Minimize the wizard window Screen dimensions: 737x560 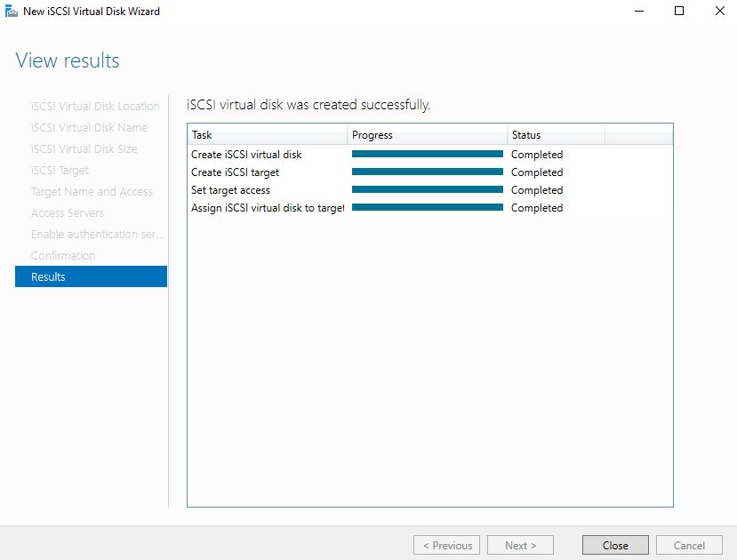tap(639, 11)
